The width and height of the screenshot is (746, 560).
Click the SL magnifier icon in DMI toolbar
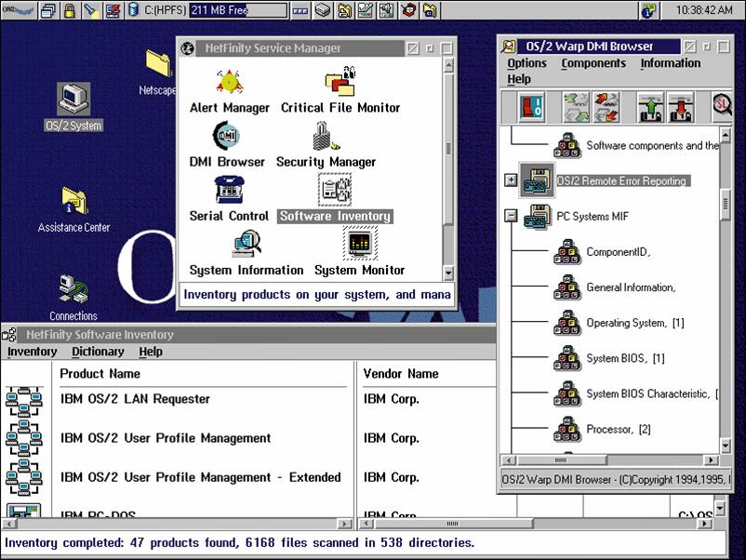(x=722, y=105)
